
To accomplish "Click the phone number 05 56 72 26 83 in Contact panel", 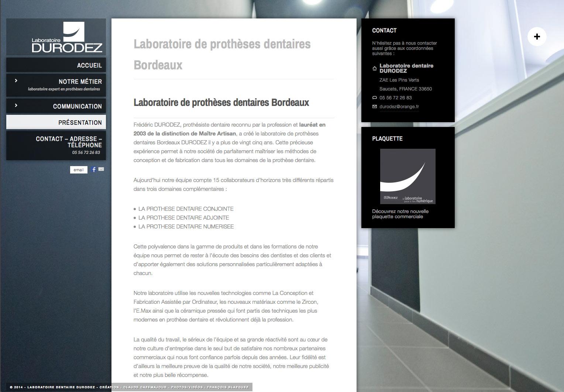I will (x=396, y=98).
